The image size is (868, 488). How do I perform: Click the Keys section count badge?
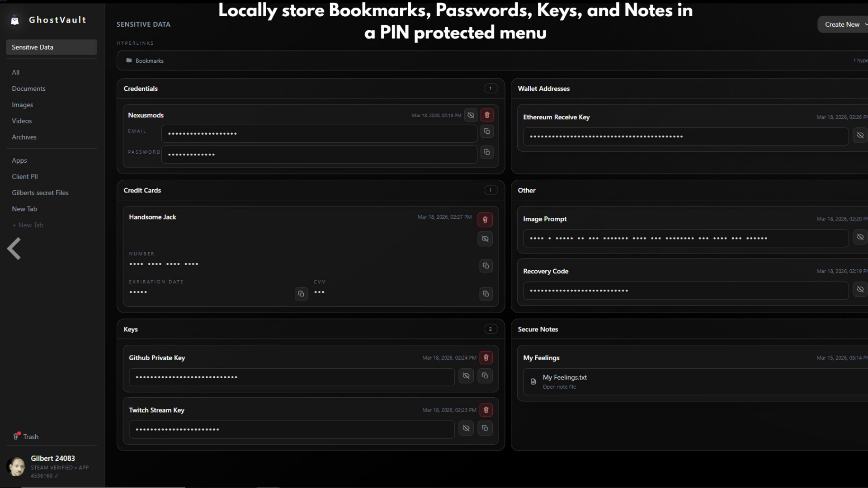click(x=491, y=329)
